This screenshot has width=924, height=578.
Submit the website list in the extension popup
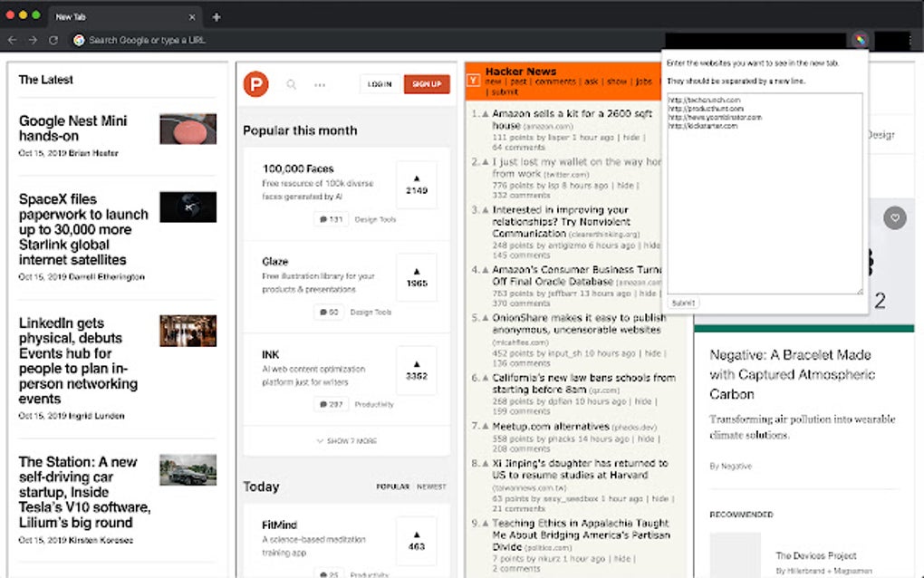(682, 303)
